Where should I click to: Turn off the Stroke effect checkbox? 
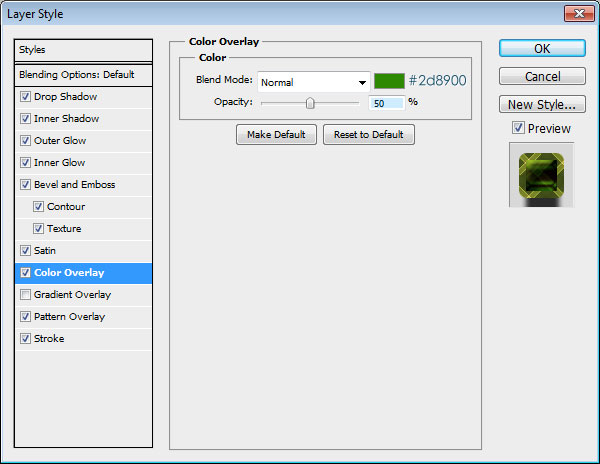click(25, 339)
